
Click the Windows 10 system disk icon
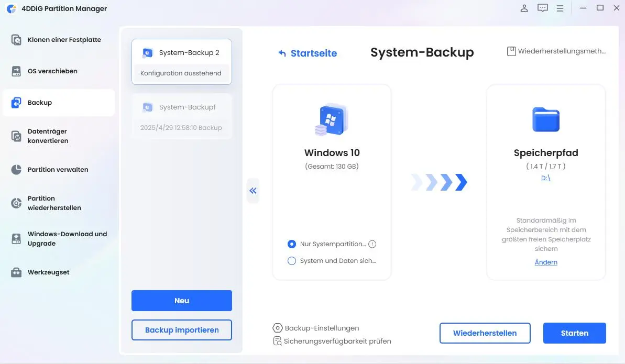click(x=332, y=119)
